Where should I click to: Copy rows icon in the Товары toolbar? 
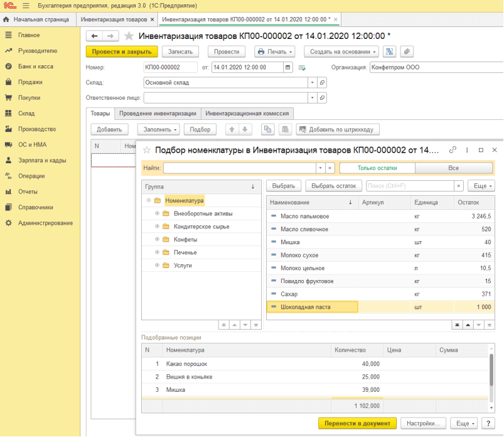[267, 129]
